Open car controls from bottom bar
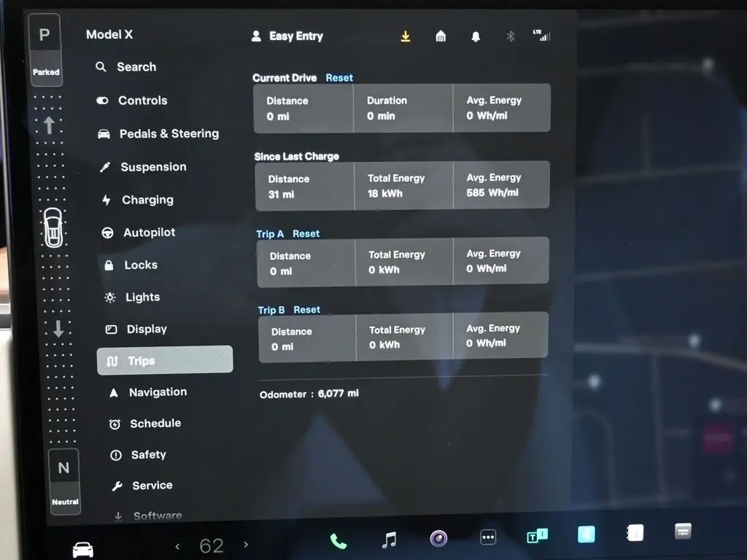The image size is (747, 560). (83, 549)
